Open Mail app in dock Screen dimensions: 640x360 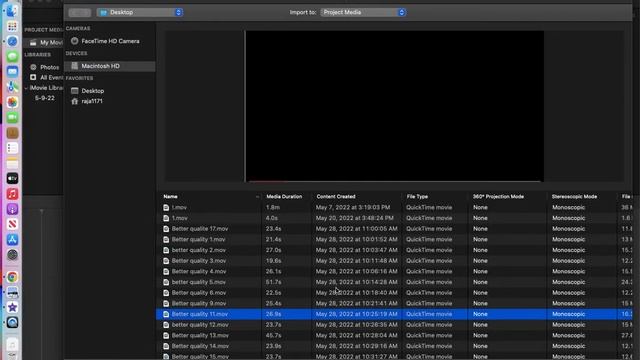(12, 72)
